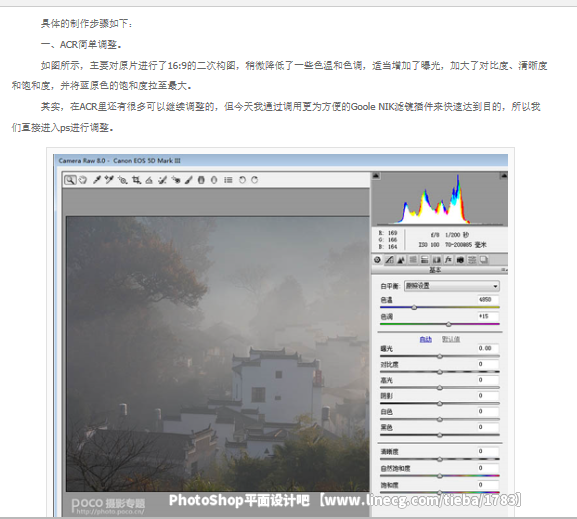
Task: Toggle highlight clipping warning on histogram
Action: [503, 176]
